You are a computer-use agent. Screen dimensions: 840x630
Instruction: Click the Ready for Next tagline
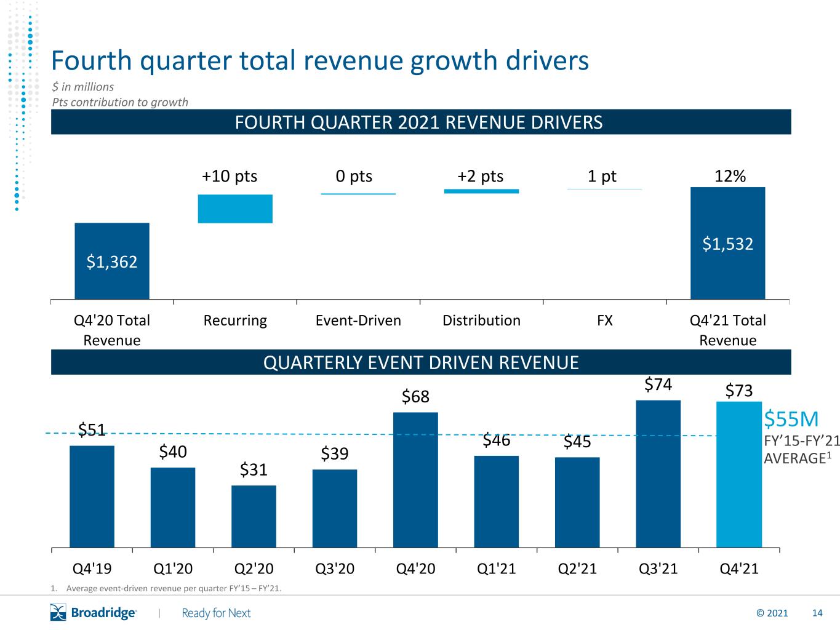pyautogui.click(x=216, y=613)
